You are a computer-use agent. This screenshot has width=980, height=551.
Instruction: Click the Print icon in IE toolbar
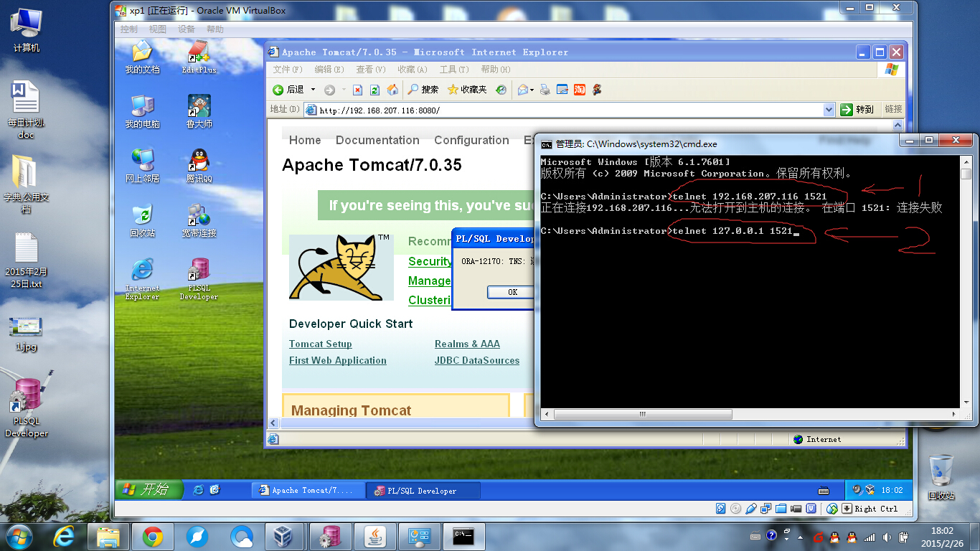[545, 90]
